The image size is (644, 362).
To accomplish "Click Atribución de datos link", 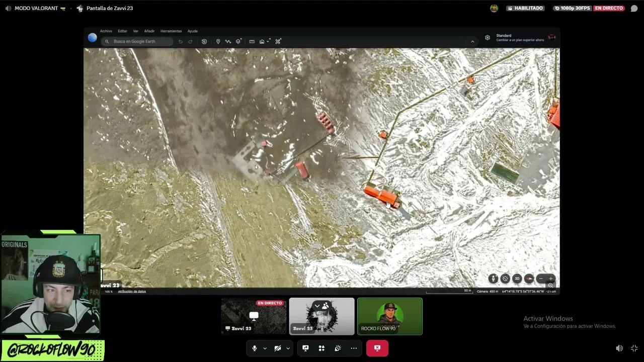I will point(132,292).
